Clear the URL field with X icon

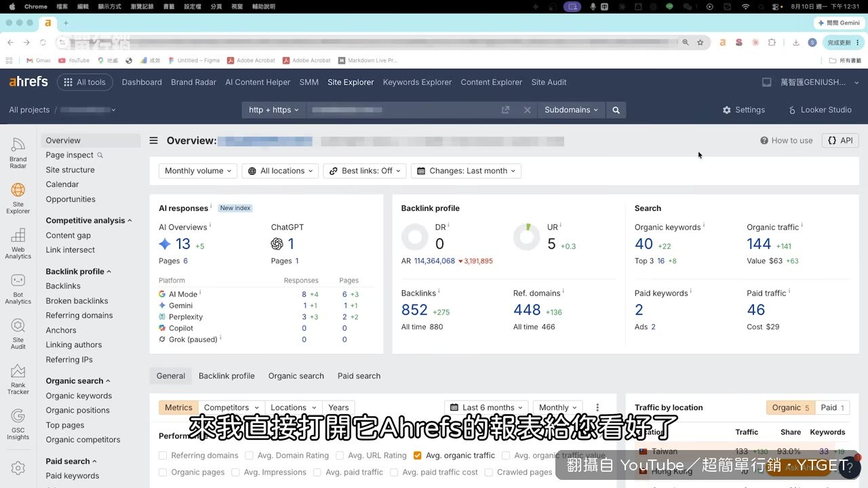(x=527, y=110)
